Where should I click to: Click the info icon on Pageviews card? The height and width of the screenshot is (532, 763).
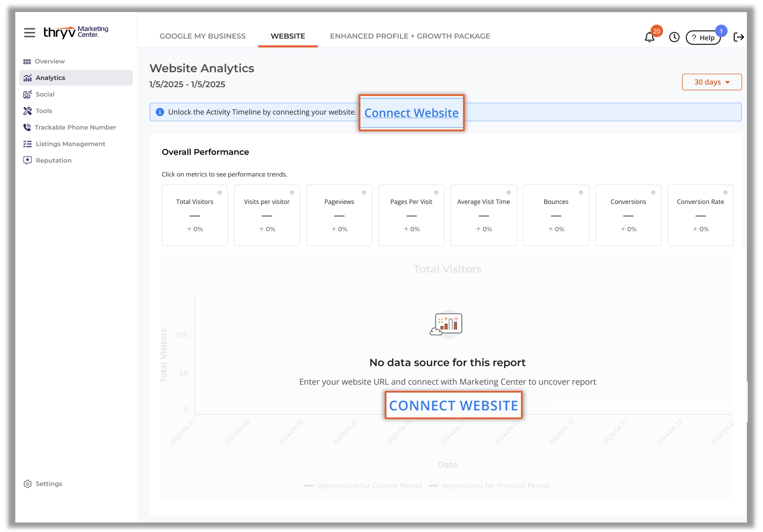pyautogui.click(x=364, y=193)
